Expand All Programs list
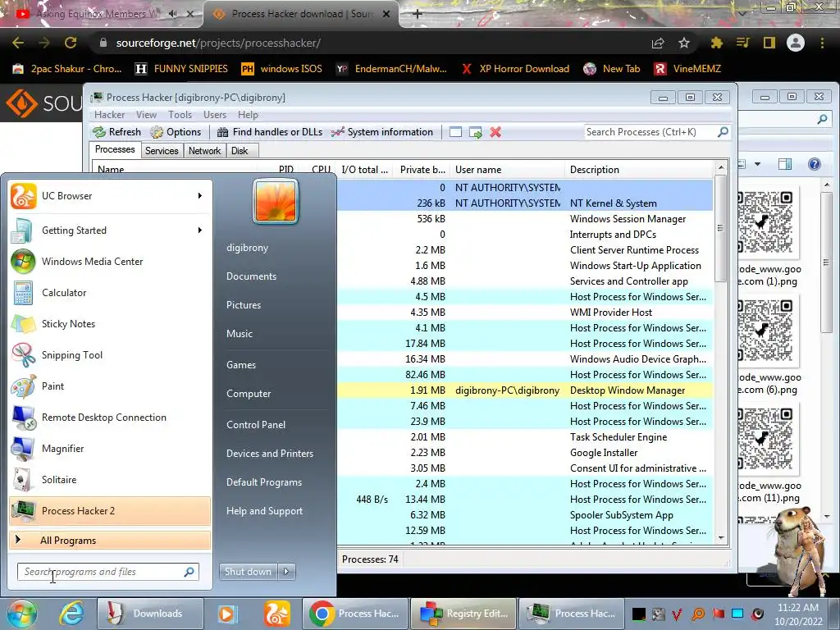Screen dimensions: 840x630 click(110, 540)
